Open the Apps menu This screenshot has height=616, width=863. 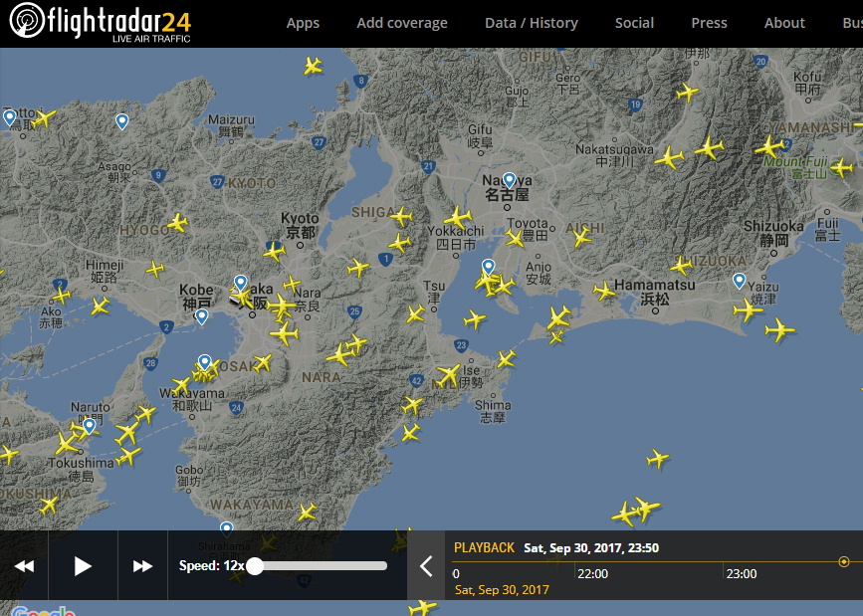(x=303, y=23)
